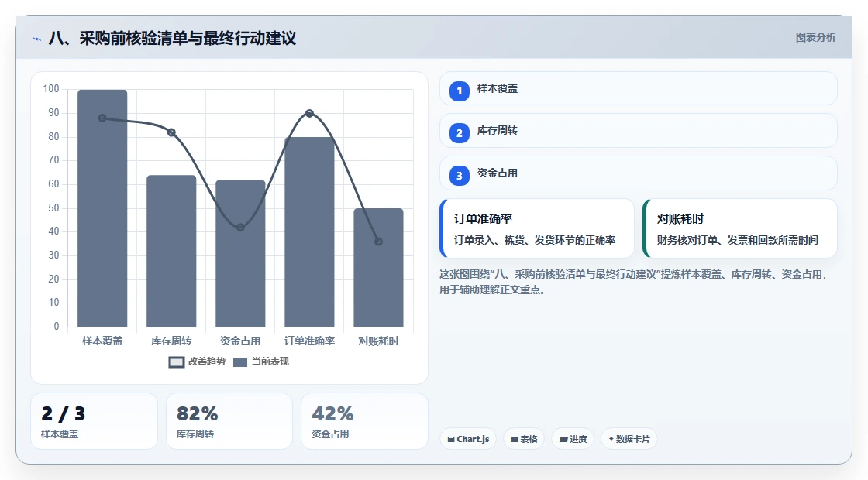
Task: Click the 库存周转 x-axis label
Action: [171, 341]
